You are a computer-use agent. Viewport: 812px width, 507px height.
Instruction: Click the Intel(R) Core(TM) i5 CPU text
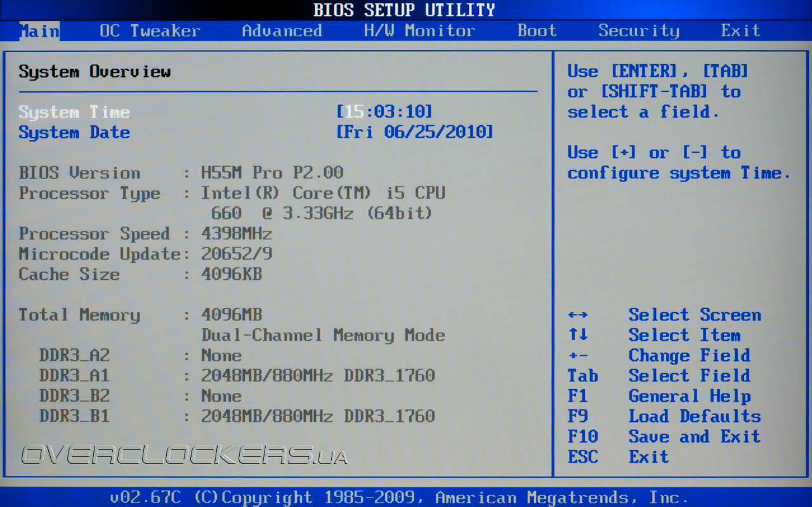[323, 194]
